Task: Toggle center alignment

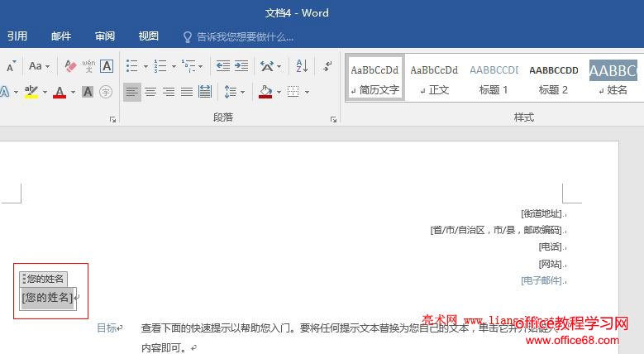Action: coord(150,92)
